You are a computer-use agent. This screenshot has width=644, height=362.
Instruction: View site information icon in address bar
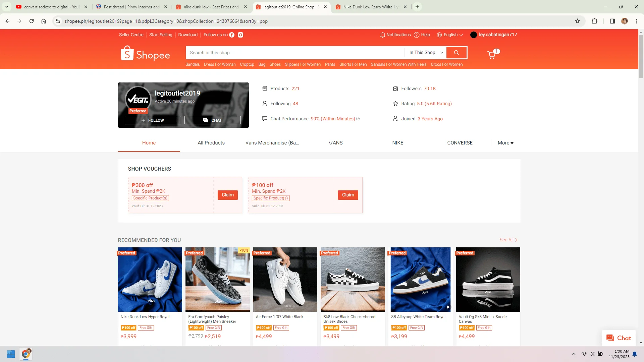(x=58, y=21)
